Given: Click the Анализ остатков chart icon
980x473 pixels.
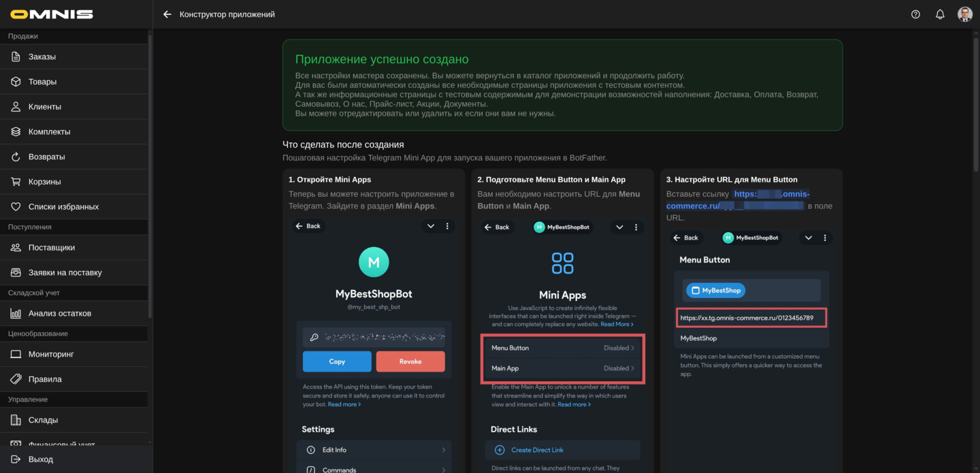Looking at the screenshot, I should 16,314.
